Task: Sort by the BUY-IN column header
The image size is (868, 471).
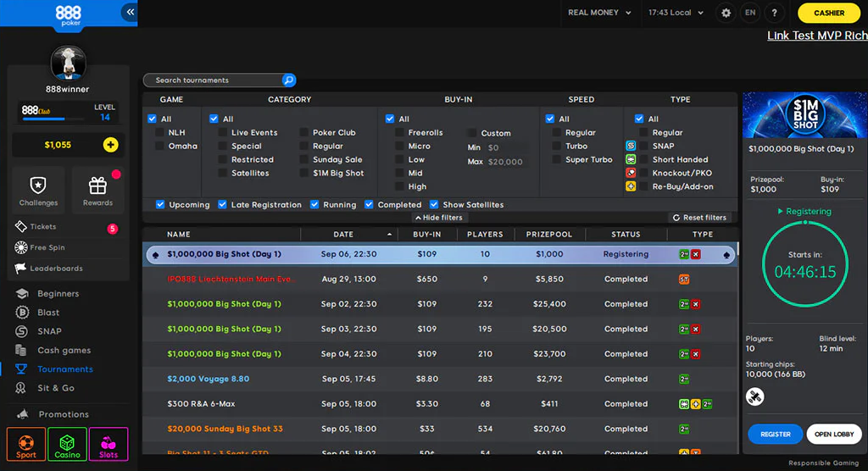Action: click(x=427, y=235)
